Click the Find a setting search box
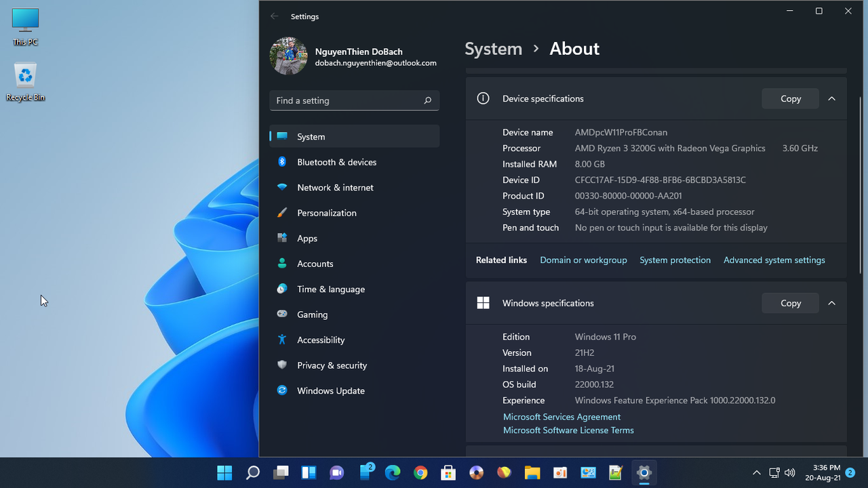Screen dimensions: 868x488 click(354, 100)
